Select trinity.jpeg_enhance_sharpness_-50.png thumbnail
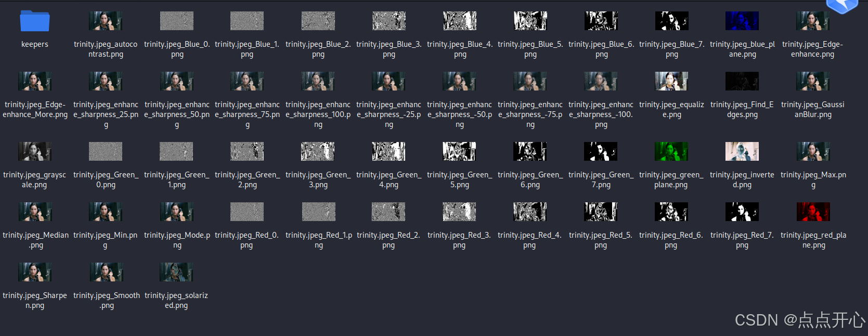The height and width of the screenshot is (336, 868). (x=460, y=81)
